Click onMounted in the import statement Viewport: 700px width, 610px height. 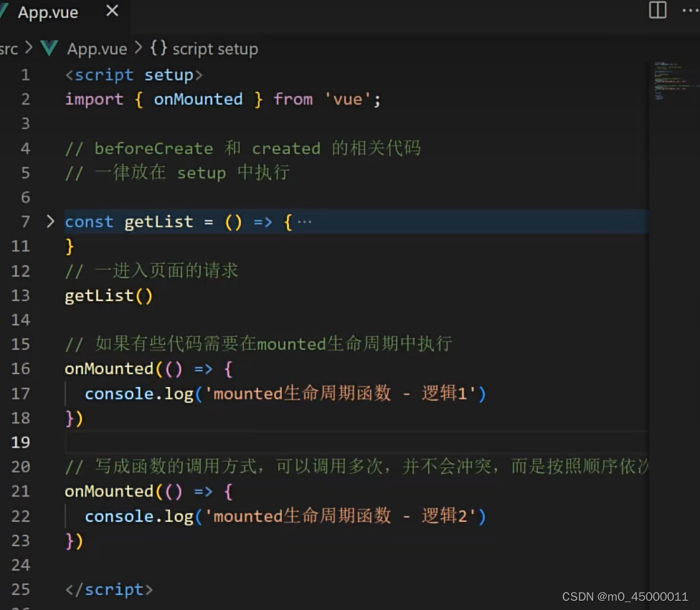pos(198,99)
